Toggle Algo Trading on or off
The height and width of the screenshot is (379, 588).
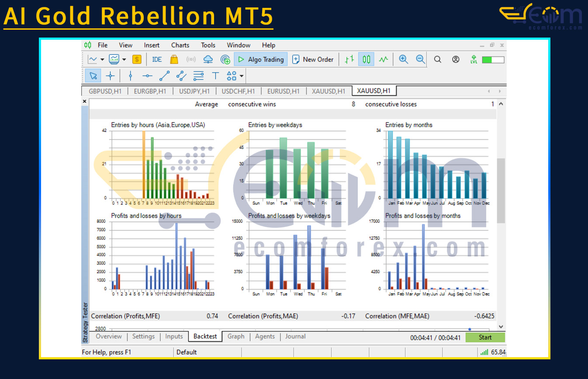click(x=261, y=59)
